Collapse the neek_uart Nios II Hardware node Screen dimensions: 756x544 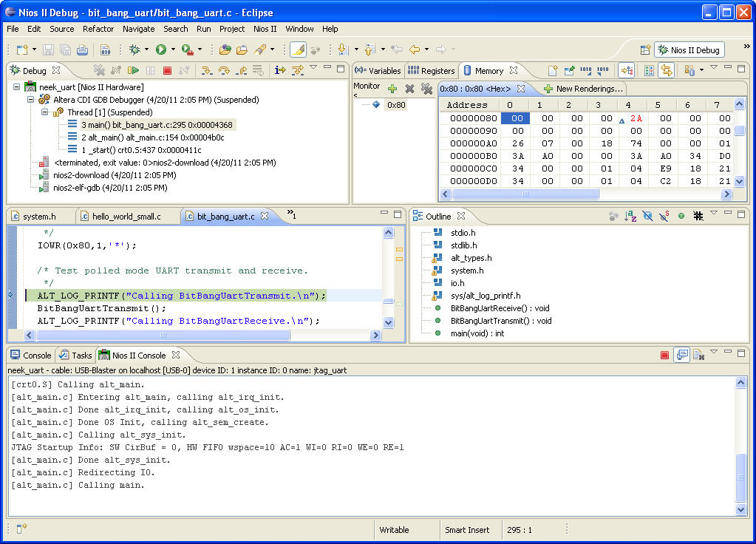[x=17, y=87]
